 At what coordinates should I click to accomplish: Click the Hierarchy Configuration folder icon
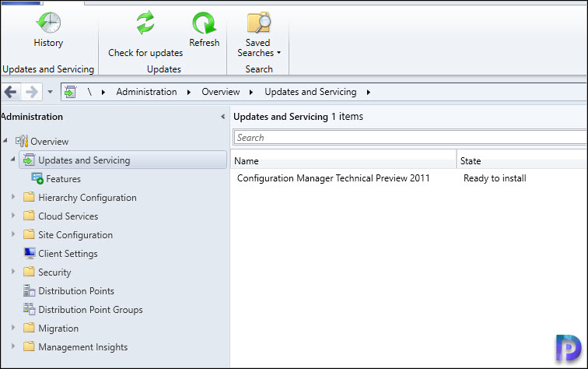(29, 197)
